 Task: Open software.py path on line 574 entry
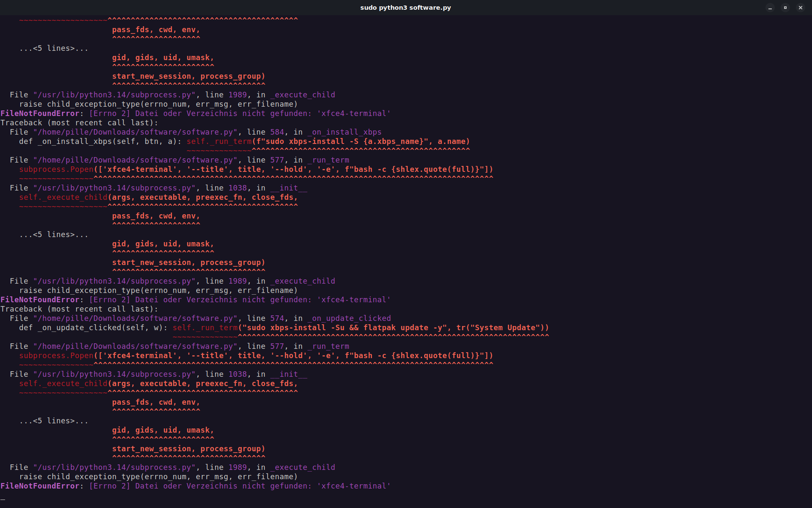pyautogui.click(x=135, y=318)
